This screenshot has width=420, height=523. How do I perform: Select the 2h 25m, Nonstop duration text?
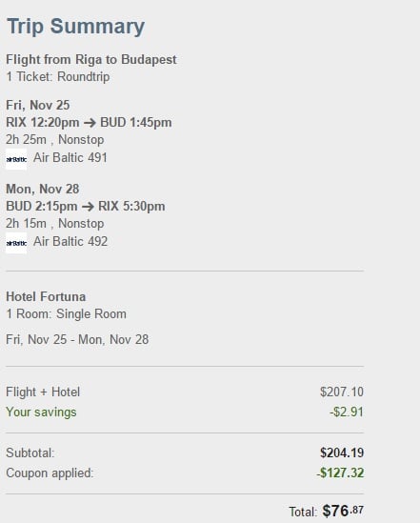pos(55,140)
